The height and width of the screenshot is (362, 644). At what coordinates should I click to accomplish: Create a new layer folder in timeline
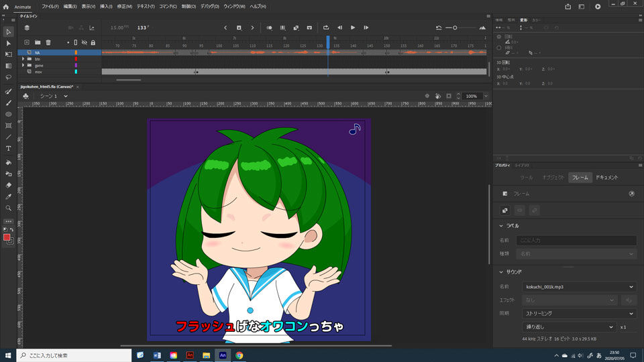(38, 42)
